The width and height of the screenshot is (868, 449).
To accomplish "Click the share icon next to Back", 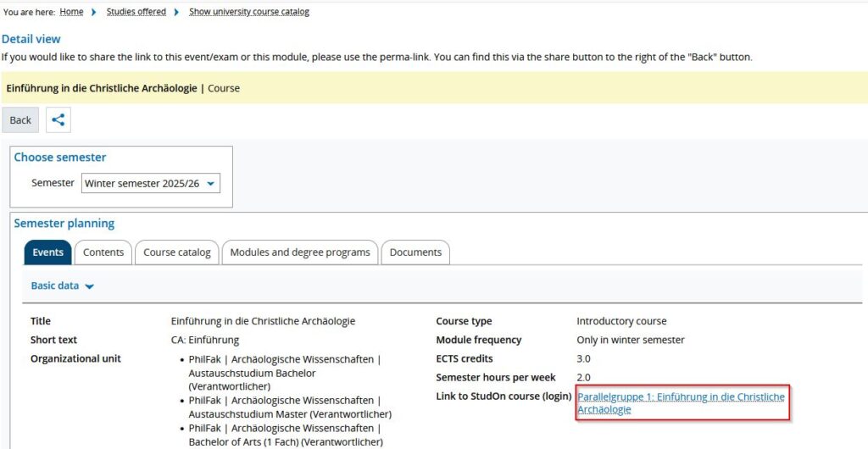I will point(58,120).
